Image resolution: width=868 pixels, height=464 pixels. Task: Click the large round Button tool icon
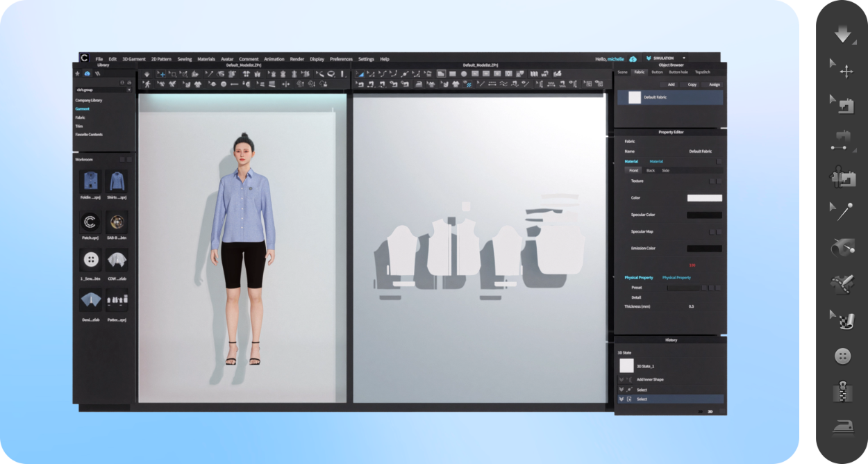(843, 356)
